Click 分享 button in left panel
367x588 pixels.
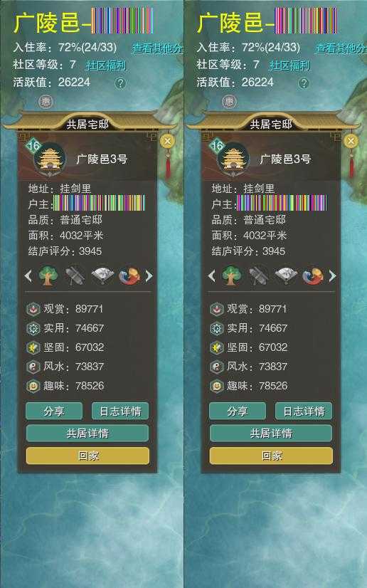pos(54,411)
